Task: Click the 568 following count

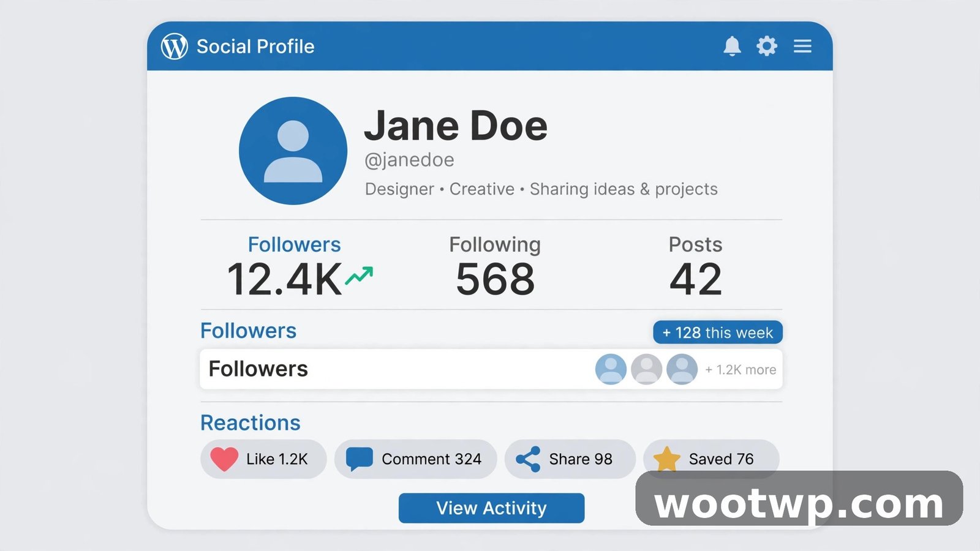Action: 495,280
